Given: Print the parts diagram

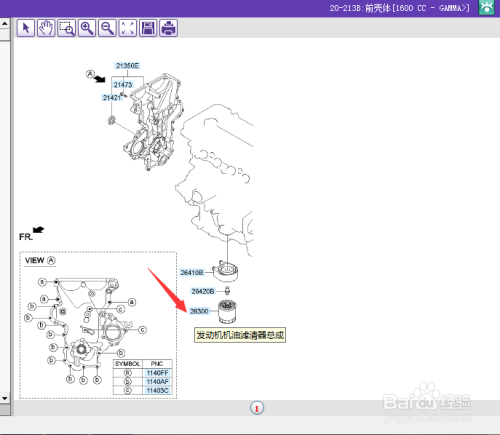Looking at the screenshot, I should pos(168,28).
